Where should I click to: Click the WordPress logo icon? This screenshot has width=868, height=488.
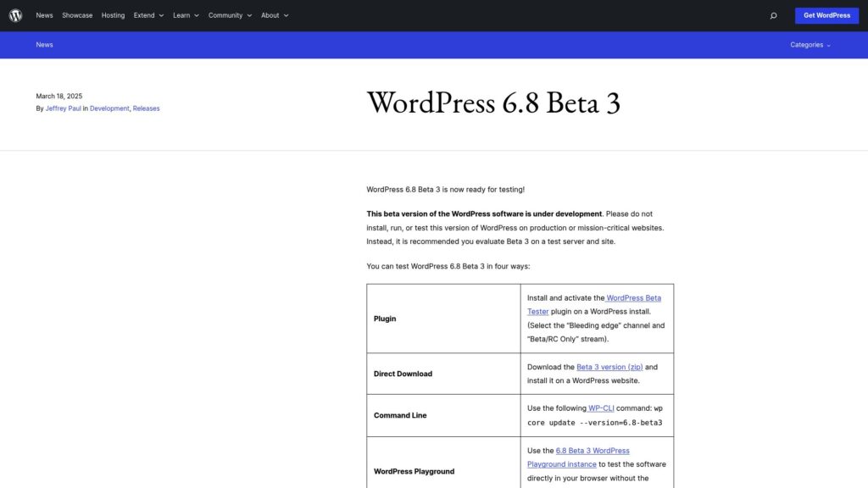(15, 15)
